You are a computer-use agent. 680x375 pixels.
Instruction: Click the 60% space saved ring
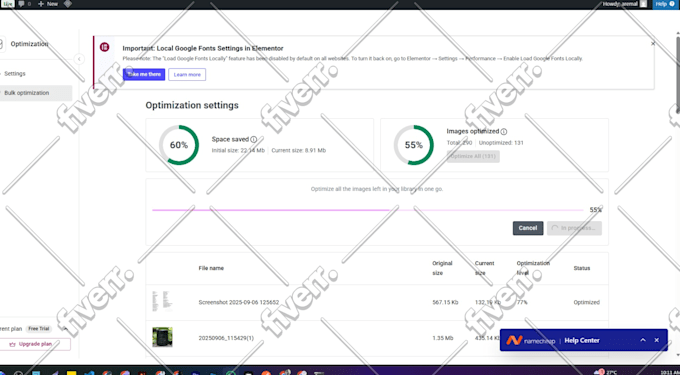pos(179,145)
